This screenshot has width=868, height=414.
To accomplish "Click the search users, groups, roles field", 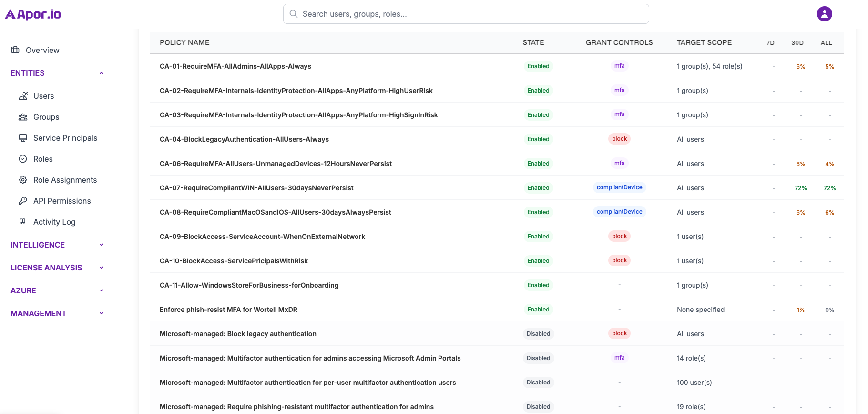I will (x=466, y=14).
